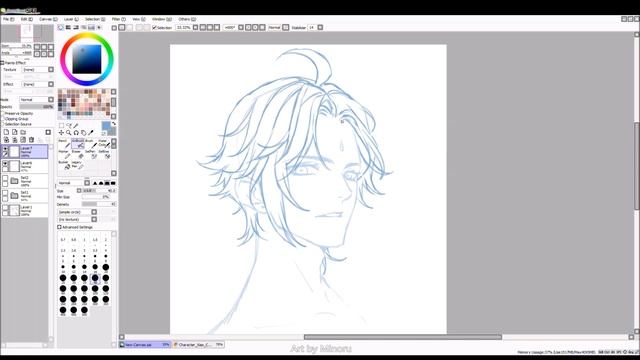Viewport: 640px width, 360px height.
Task: Adjust the layer Opacity slider
Action: (36, 107)
